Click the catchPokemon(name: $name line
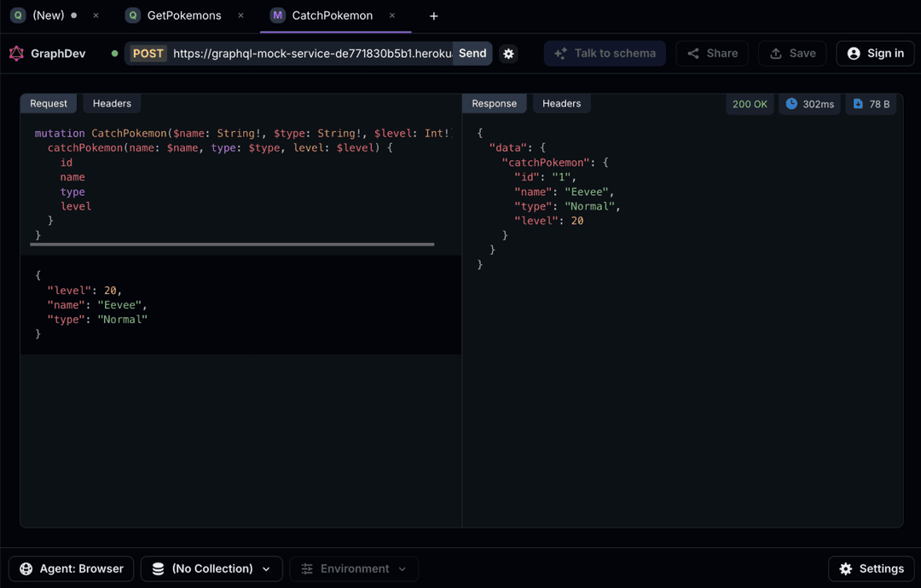This screenshot has width=921, height=588. [220, 148]
